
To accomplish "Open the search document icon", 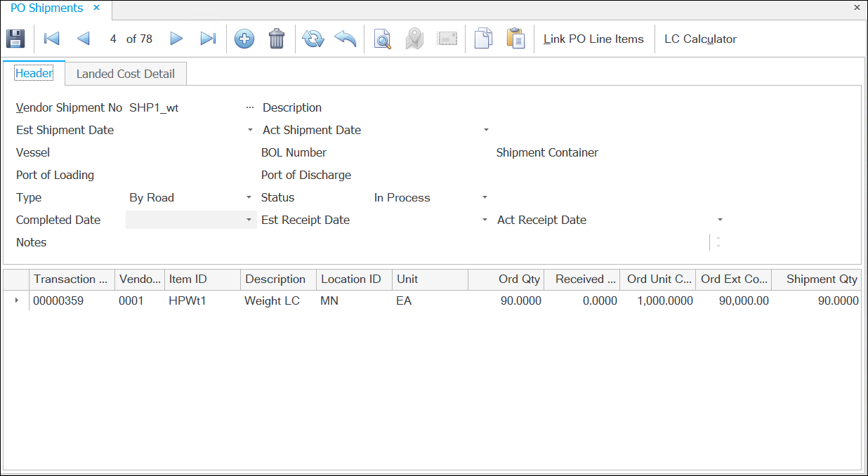I will pyautogui.click(x=382, y=39).
